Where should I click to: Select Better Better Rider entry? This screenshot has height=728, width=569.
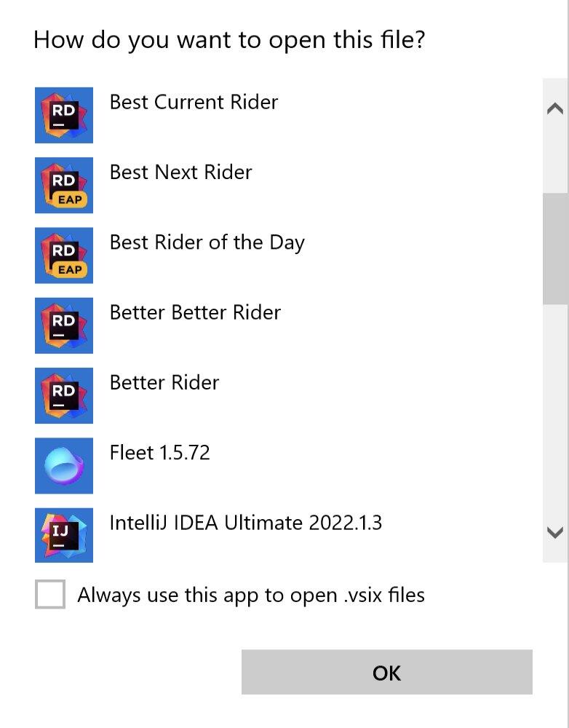[195, 312]
